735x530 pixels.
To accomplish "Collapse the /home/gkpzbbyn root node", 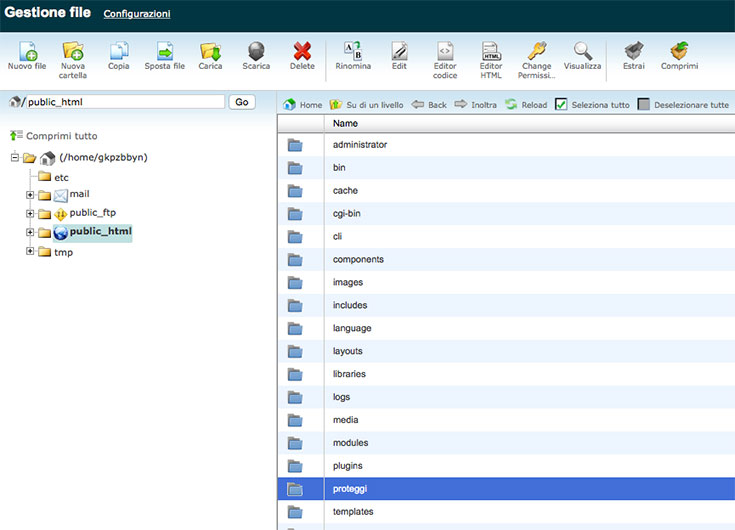I will tap(15, 157).
